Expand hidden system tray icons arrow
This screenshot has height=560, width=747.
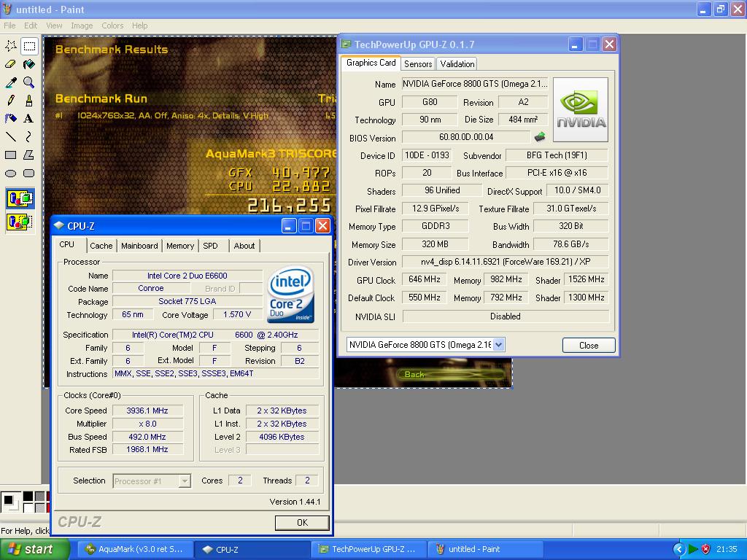[679, 549]
